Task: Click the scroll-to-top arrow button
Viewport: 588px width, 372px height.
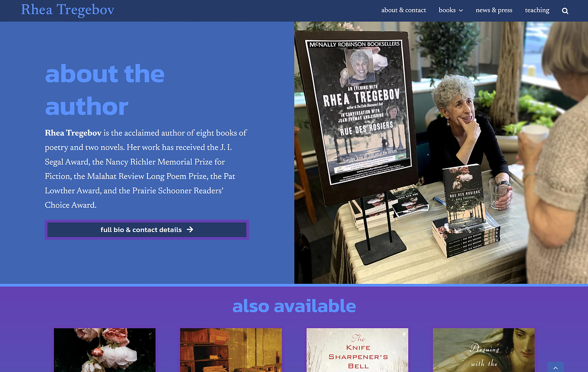Action: (556, 367)
